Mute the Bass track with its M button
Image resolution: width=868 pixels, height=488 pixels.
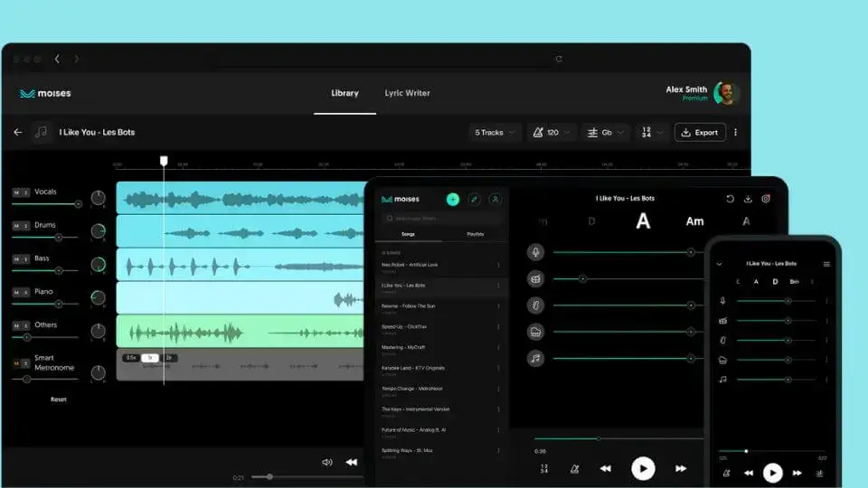[x=16, y=259]
